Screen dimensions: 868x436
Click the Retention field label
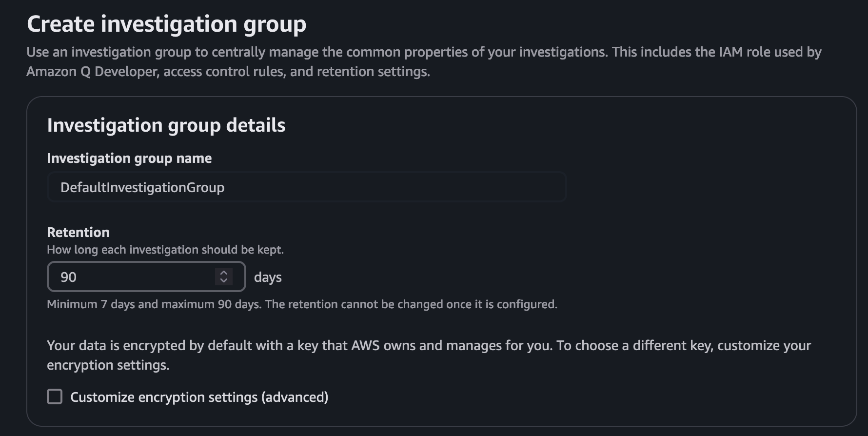click(x=78, y=232)
